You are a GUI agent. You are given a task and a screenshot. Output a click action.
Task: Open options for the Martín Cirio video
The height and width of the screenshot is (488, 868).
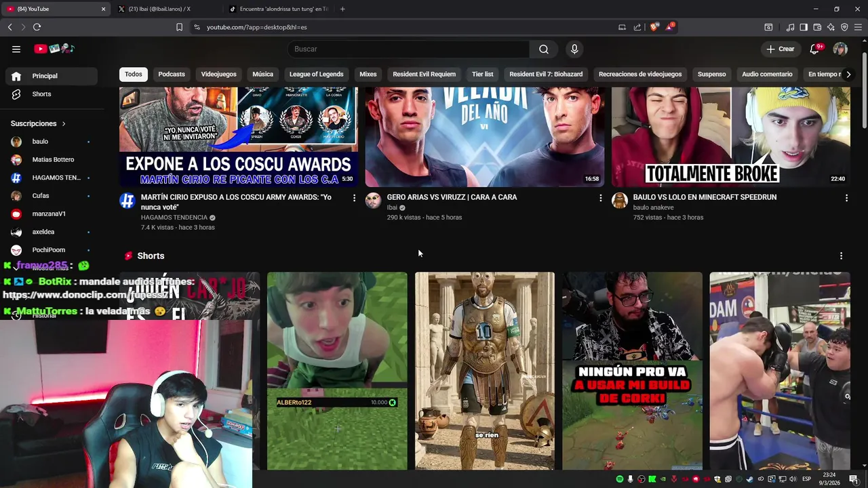[354, 198]
